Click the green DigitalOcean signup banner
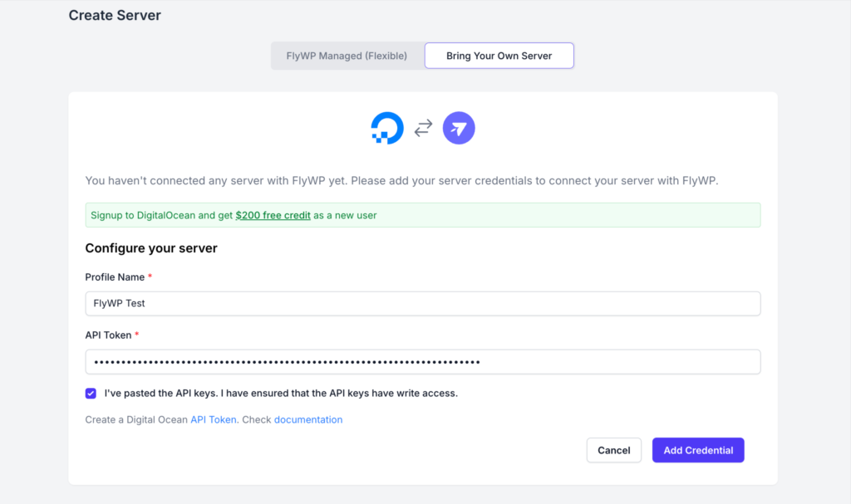This screenshot has height=504, width=851. tap(499, 215)
